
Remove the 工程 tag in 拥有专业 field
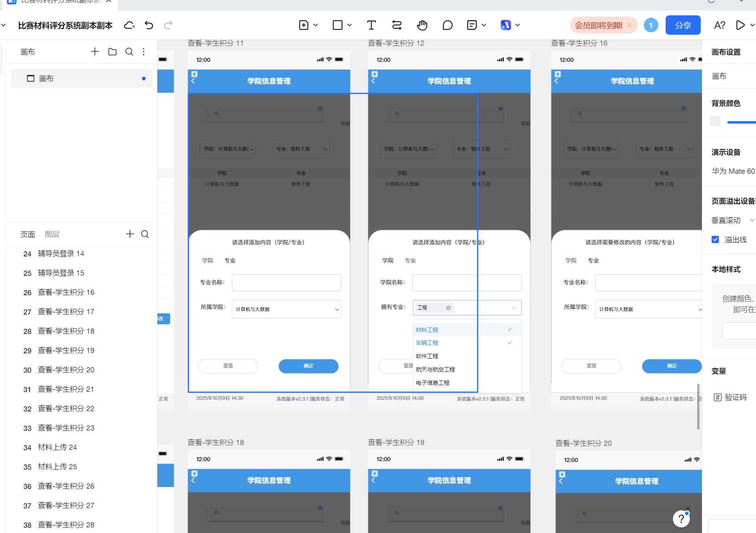(448, 308)
